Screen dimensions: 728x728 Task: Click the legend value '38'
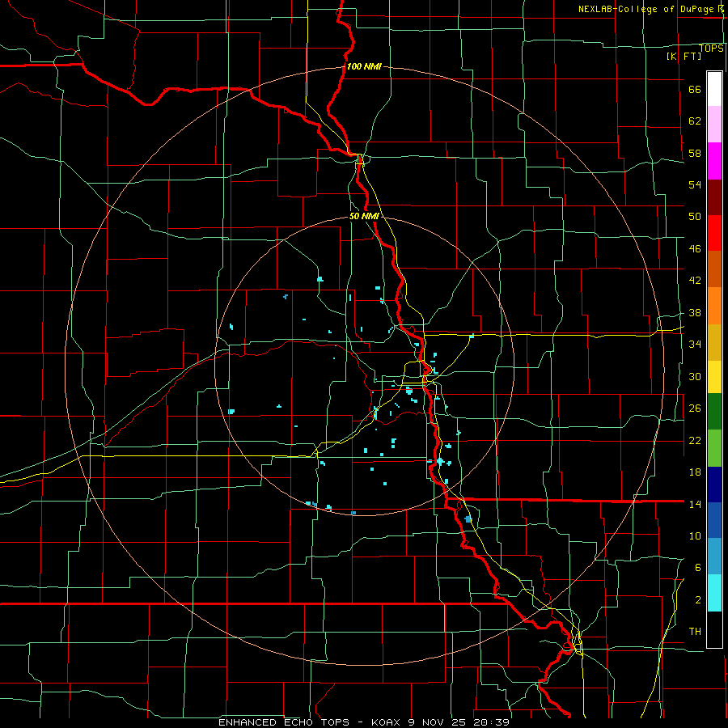point(695,312)
